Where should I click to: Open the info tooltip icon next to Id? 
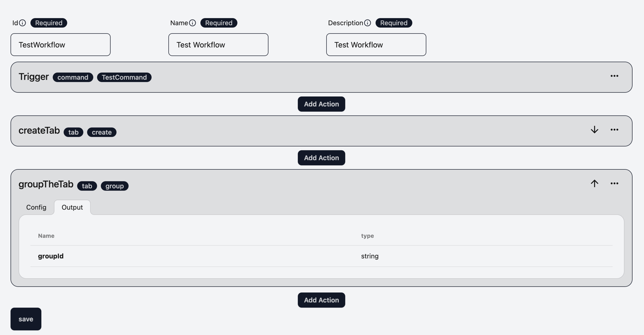click(23, 22)
